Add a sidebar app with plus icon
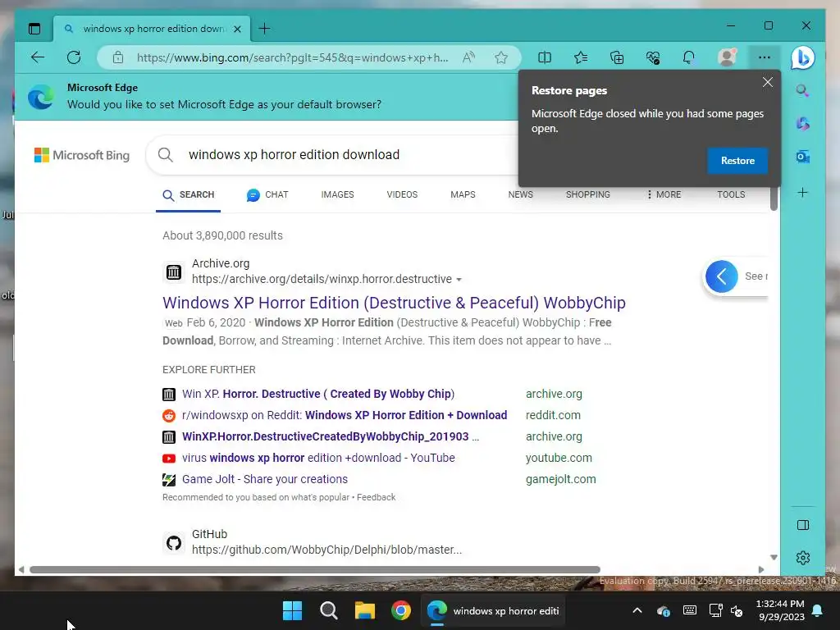840x630 pixels. [x=802, y=192]
